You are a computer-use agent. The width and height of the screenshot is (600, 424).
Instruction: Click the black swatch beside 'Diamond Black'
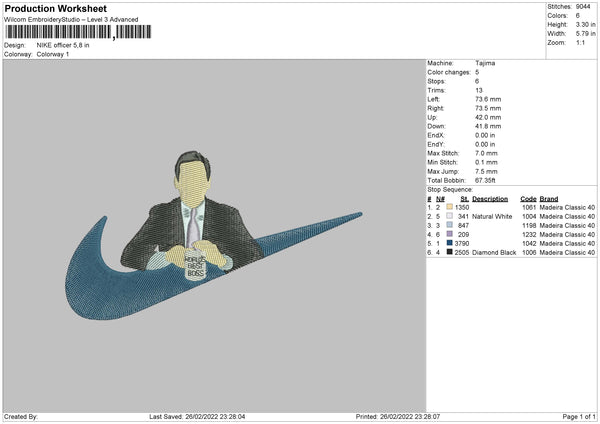point(449,252)
